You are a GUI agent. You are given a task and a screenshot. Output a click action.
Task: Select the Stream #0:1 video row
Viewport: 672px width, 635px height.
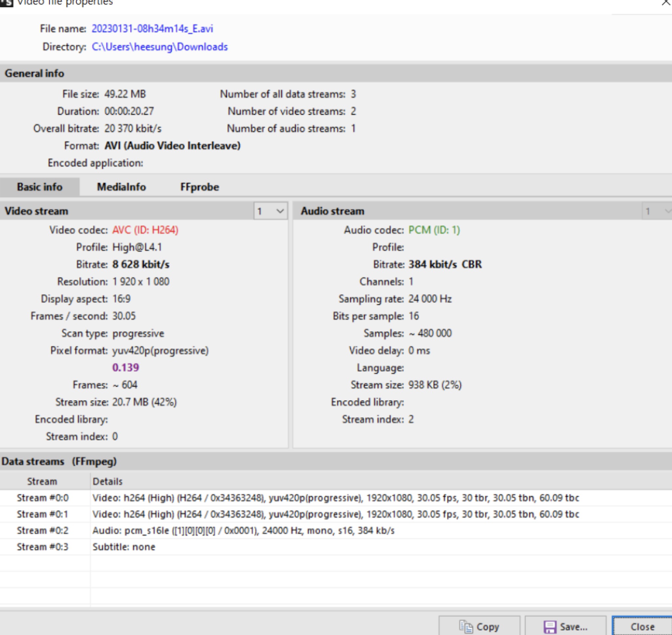(43, 514)
